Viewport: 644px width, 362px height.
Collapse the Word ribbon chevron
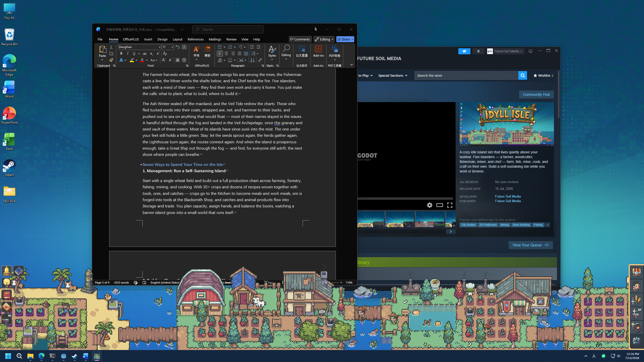(351, 65)
